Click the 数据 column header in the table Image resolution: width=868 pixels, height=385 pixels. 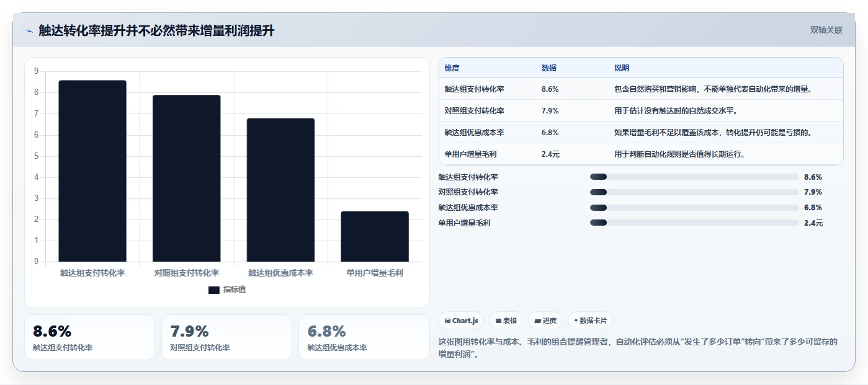[x=549, y=68]
